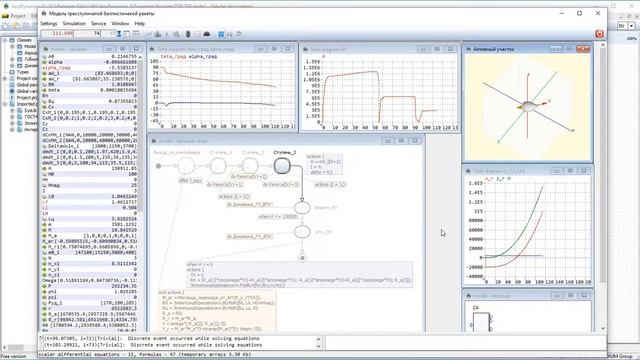Click the red stop simulation button
This screenshot has height=360, width=640.
(599, 34)
